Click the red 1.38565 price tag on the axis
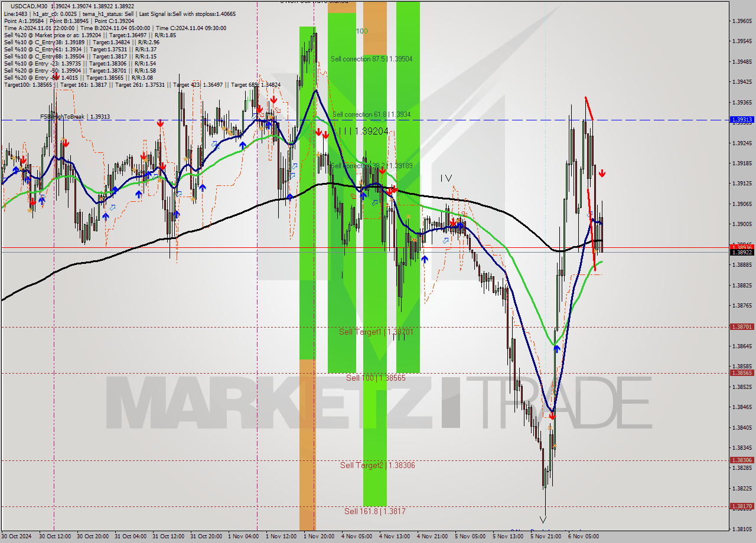Viewport: 756px width, 543px height. [x=742, y=372]
